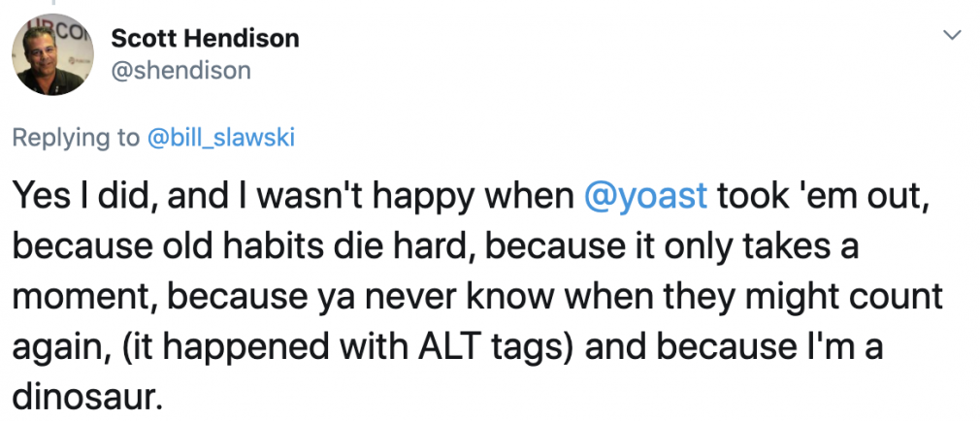
Task: Click the word 'dinosaur.' in the tweet
Action: click(x=87, y=396)
